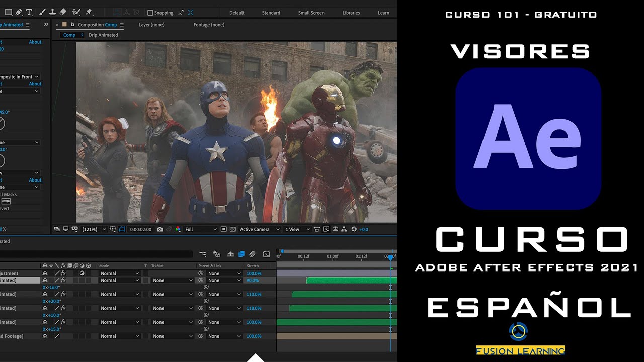Screen dimensions: 644x362
Task: Open the magnification (121%) dropdown
Action: pos(94,229)
